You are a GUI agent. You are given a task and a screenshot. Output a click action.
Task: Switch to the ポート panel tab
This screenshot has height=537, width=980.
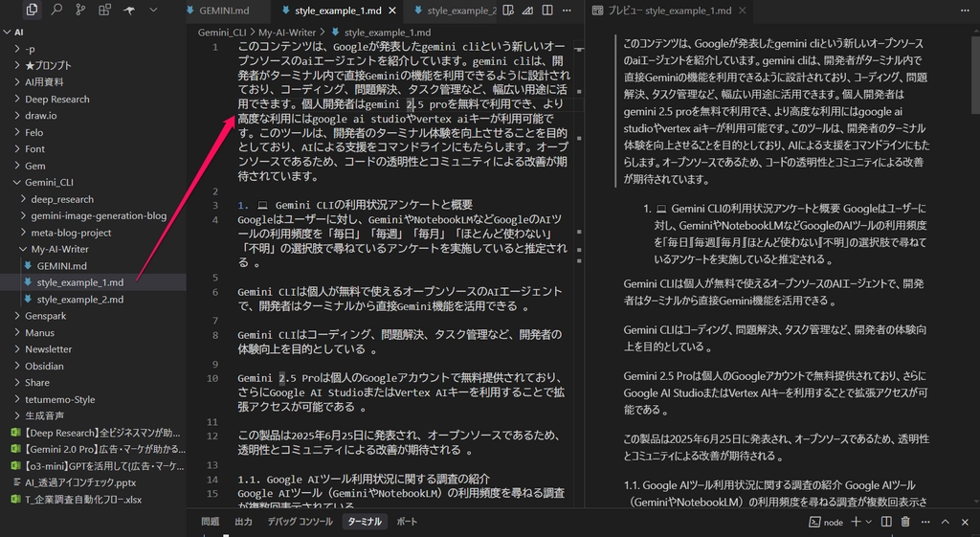pyautogui.click(x=406, y=522)
